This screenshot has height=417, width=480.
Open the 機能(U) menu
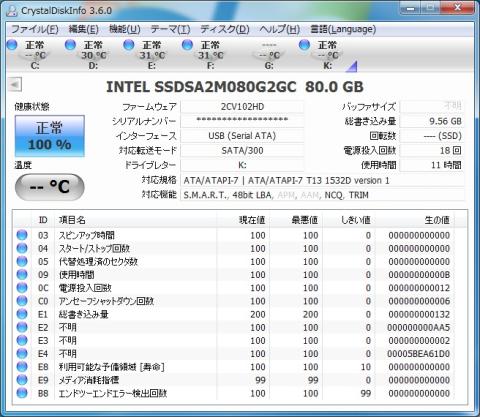(125, 29)
